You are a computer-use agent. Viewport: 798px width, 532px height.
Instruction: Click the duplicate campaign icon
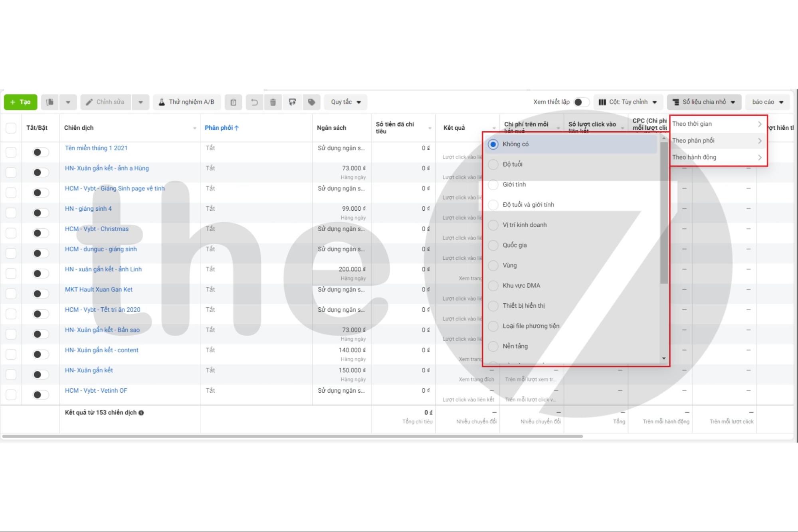pyautogui.click(x=50, y=102)
